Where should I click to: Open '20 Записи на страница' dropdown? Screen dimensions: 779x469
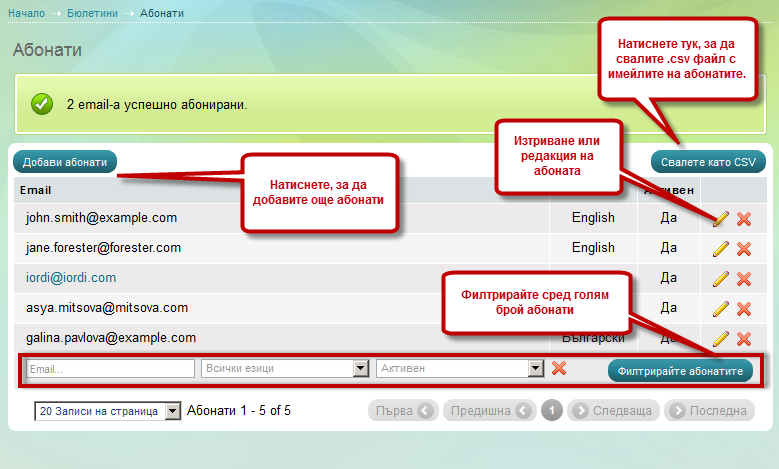pos(107,411)
